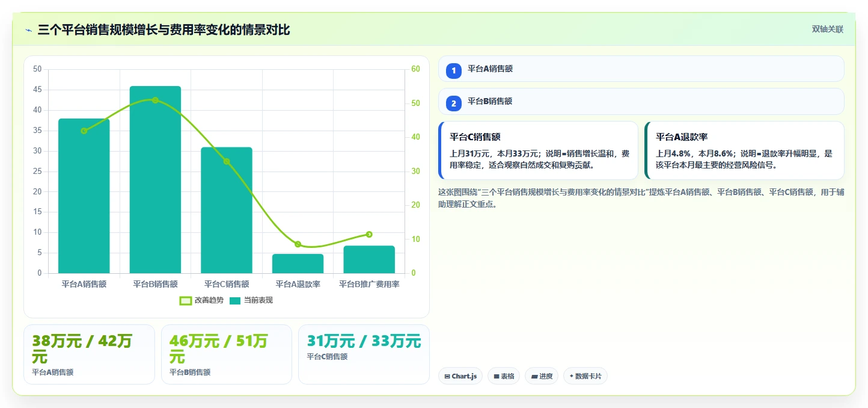Click x-axis label 平台A退款率
The width and height of the screenshot is (868, 408).
point(298,284)
